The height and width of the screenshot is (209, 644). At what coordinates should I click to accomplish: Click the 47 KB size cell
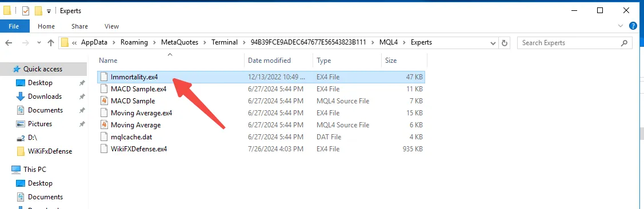pyautogui.click(x=414, y=77)
